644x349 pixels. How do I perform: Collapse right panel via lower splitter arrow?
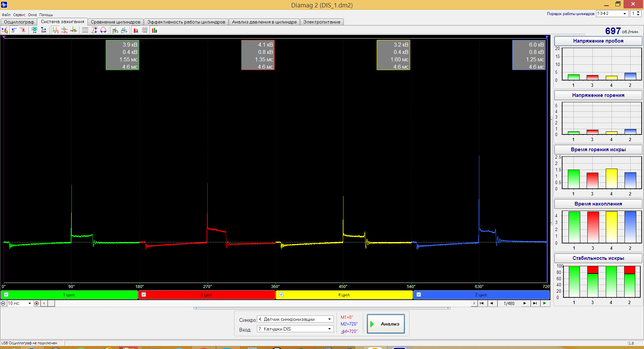(x=551, y=223)
